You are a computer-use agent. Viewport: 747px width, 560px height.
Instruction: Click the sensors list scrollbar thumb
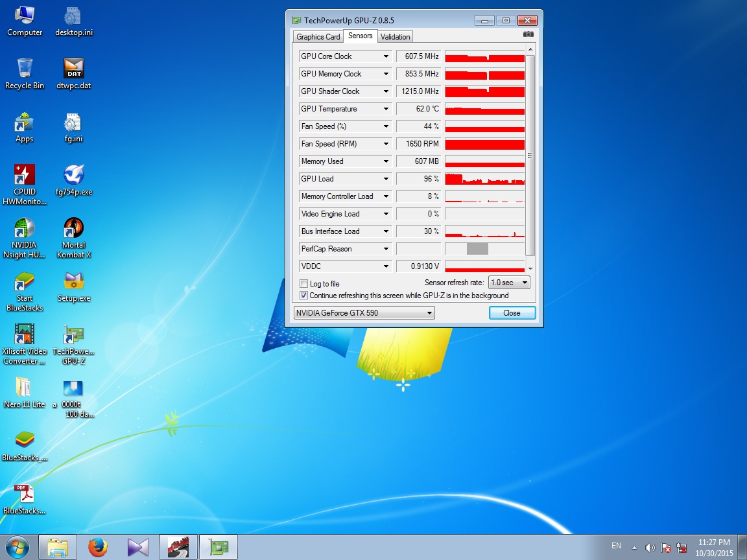tap(530, 156)
